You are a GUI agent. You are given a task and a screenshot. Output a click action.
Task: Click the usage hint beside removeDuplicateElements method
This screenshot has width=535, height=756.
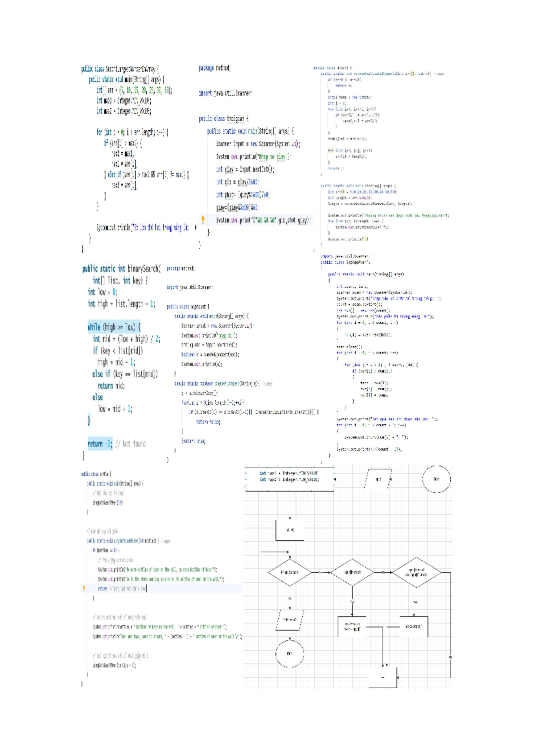pos(439,74)
